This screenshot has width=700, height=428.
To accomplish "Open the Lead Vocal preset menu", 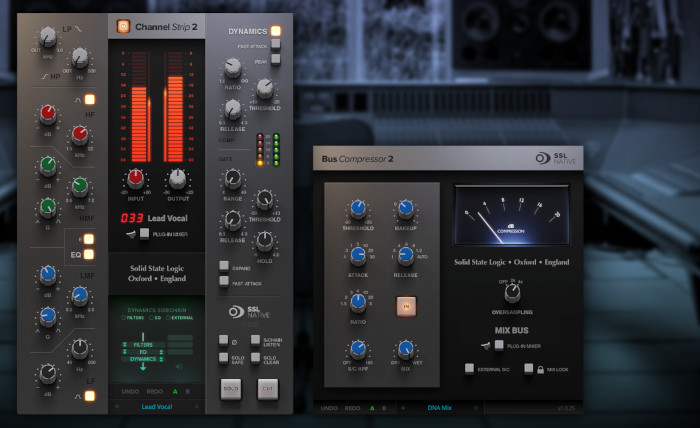I will (x=157, y=407).
